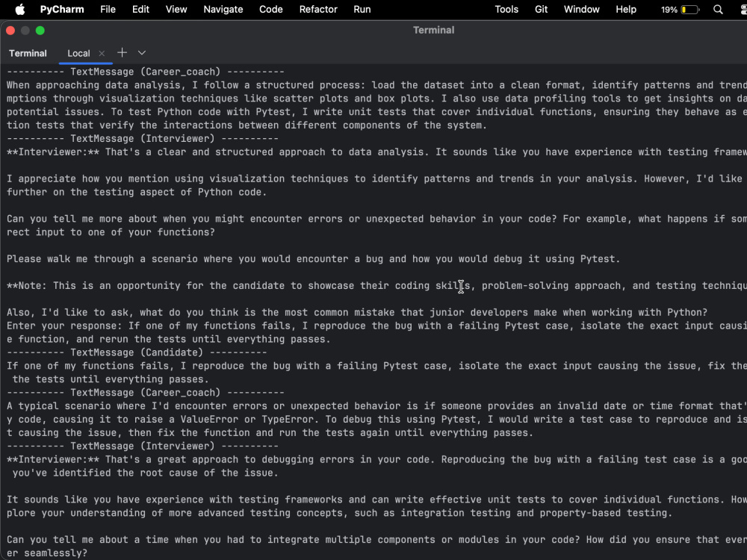Viewport: 747px width, 560px height.
Task: Open the Edit menu
Action: (140, 10)
